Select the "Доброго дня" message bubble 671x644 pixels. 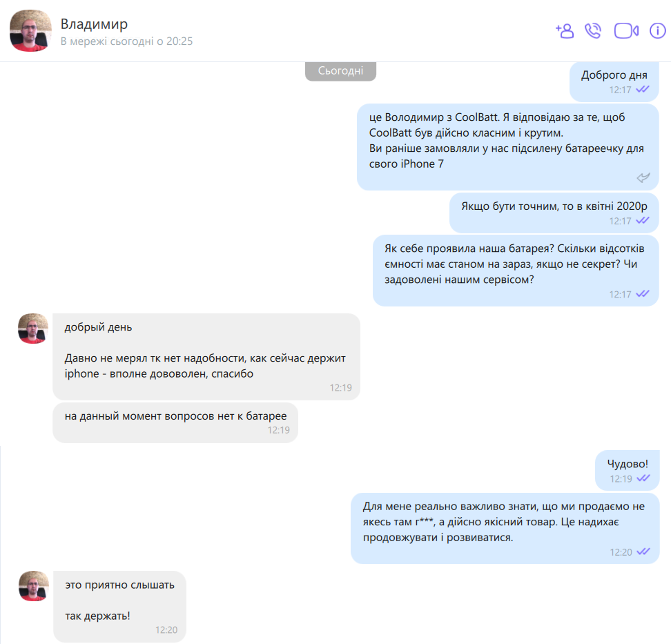coord(614,81)
